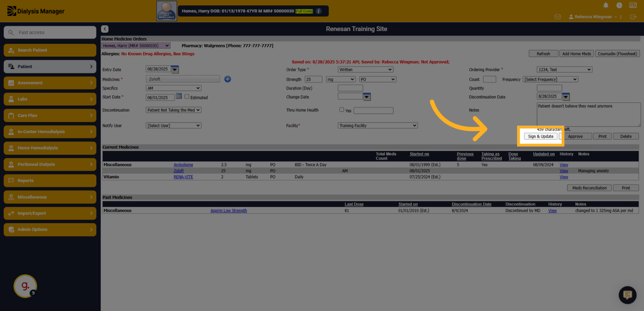Click the Add Home Meds button
Viewport: 644px width, 311px height.
tap(576, 54)
